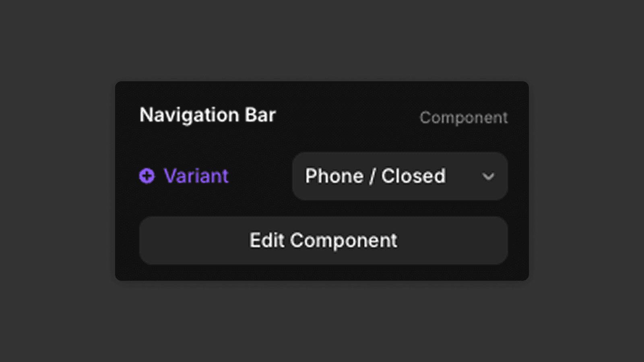
Task: Open the Phone / Closed variant dropdown
Action: (399, 176)
